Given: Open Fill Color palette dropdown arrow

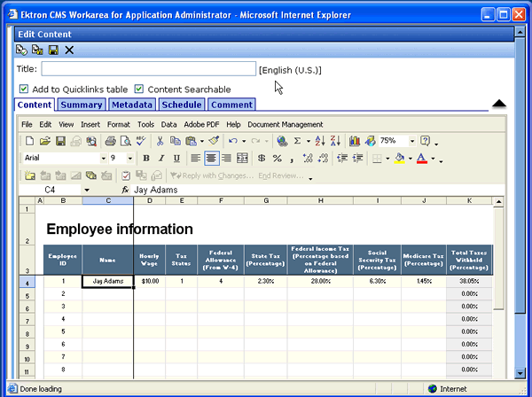Looking at the screenshot, I should pyautogui.click(x=411, y=159).
